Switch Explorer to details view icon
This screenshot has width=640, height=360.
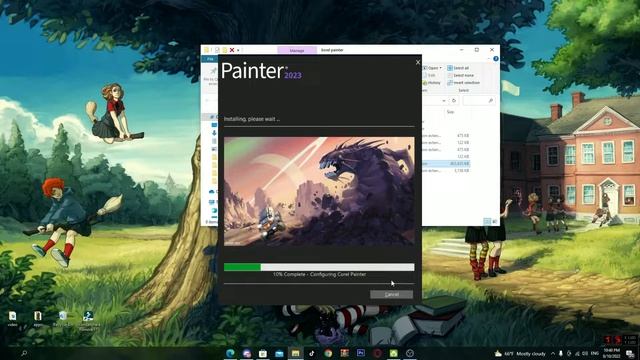click(x=487, y=221)
